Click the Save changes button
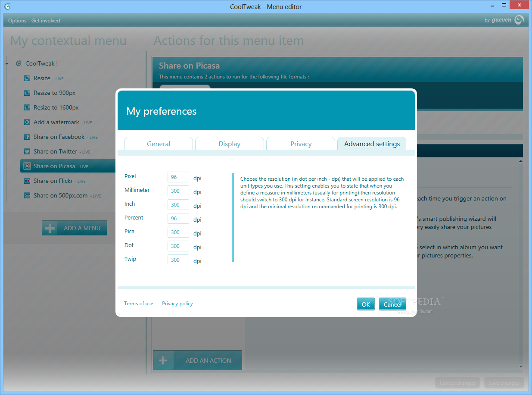Screen dimensions: 532x395 (504, 382)
